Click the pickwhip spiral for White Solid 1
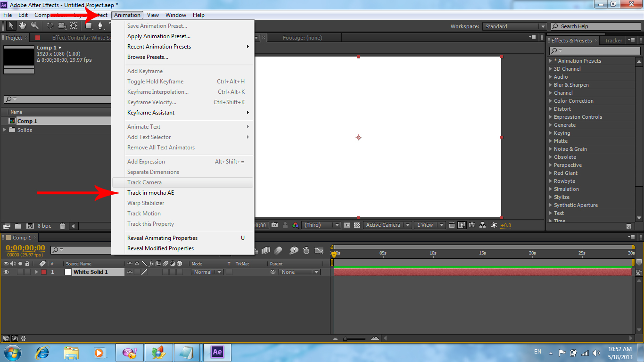Viewport: 644px width, 362px height. [x=272, y=272]
